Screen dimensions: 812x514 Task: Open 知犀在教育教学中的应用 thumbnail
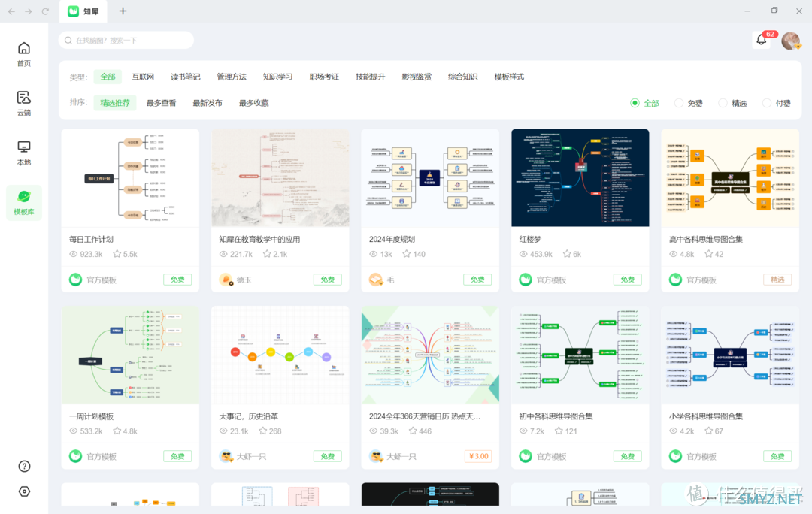tap(280, 177)
